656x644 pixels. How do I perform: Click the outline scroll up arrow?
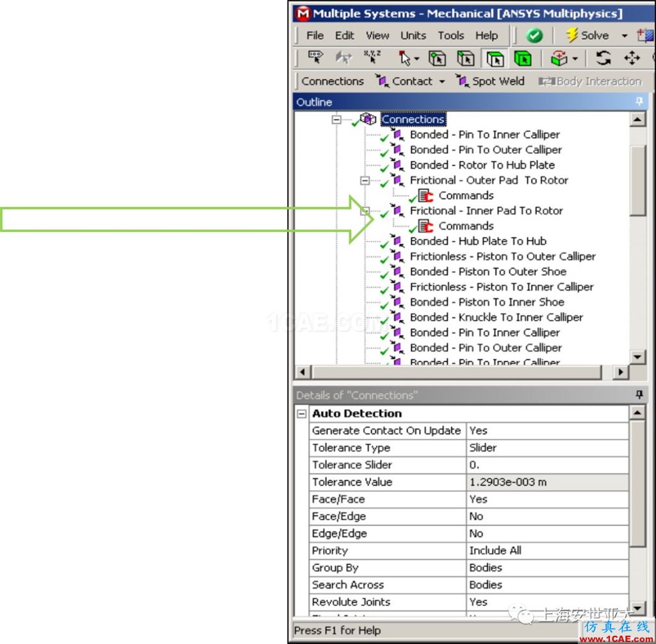click(x=637, y=120)
